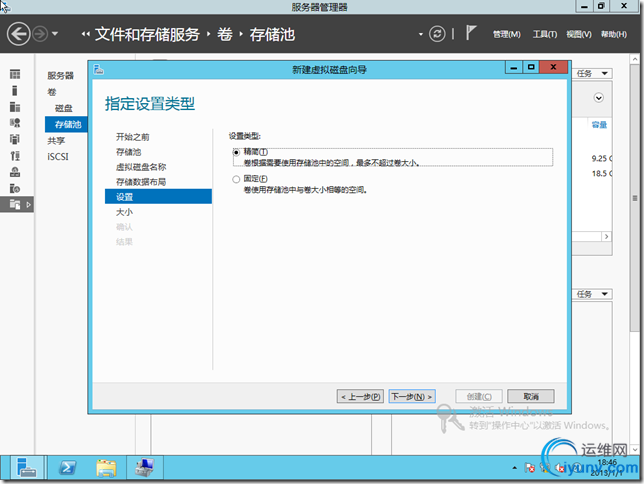Expand the circular chevron in the right panel
644x484 pixels.
point(599,98)
